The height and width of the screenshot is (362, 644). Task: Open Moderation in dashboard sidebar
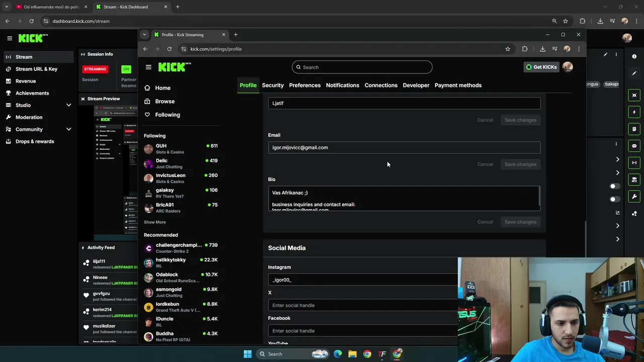coord(29,117)
